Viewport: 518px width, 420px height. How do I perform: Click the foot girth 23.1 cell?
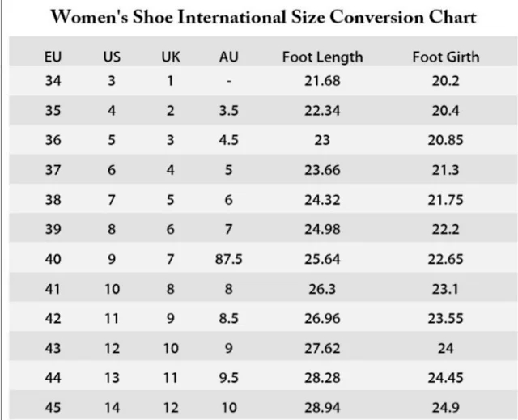445,289
